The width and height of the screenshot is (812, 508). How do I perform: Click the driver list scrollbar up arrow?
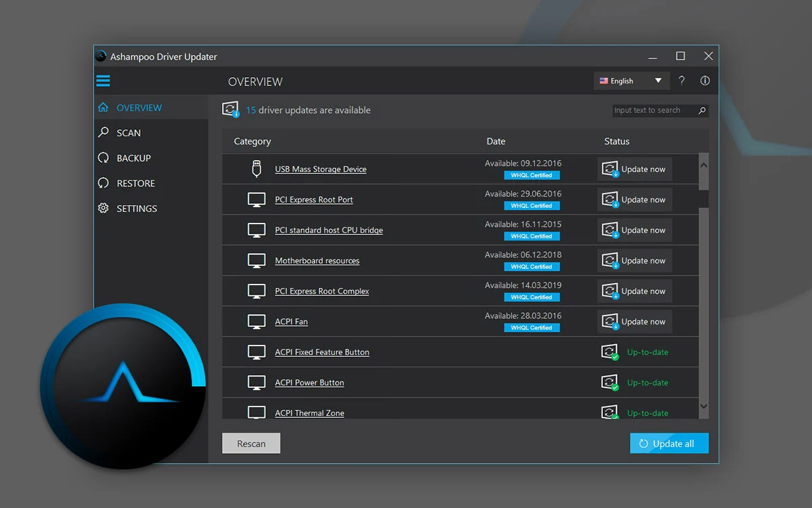(x=704, y=165)
